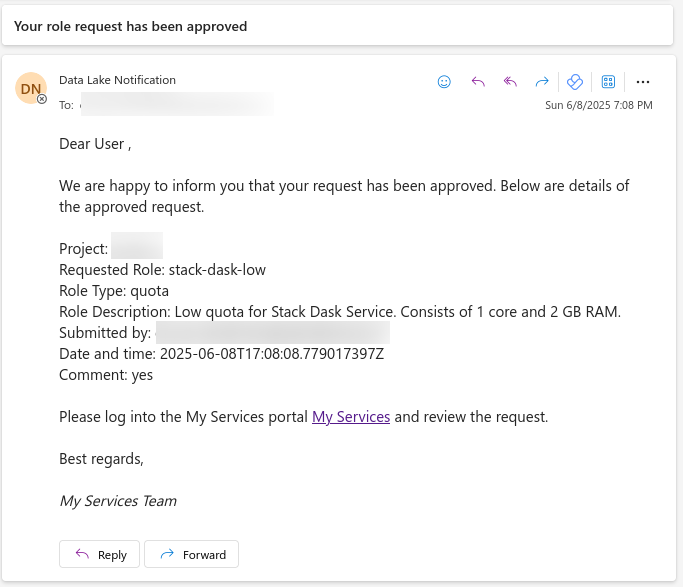
Task: Click the subject "Your role request has been approved"
Action: 130,27
